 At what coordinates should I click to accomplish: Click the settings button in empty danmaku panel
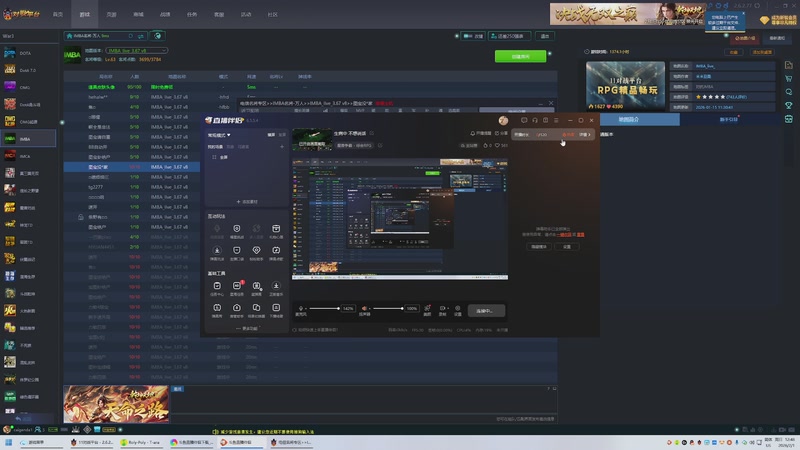(567, 247)
